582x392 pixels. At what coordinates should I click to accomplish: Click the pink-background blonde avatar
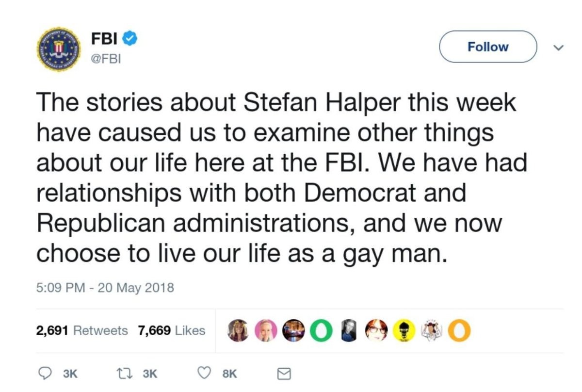coord(264,330)
